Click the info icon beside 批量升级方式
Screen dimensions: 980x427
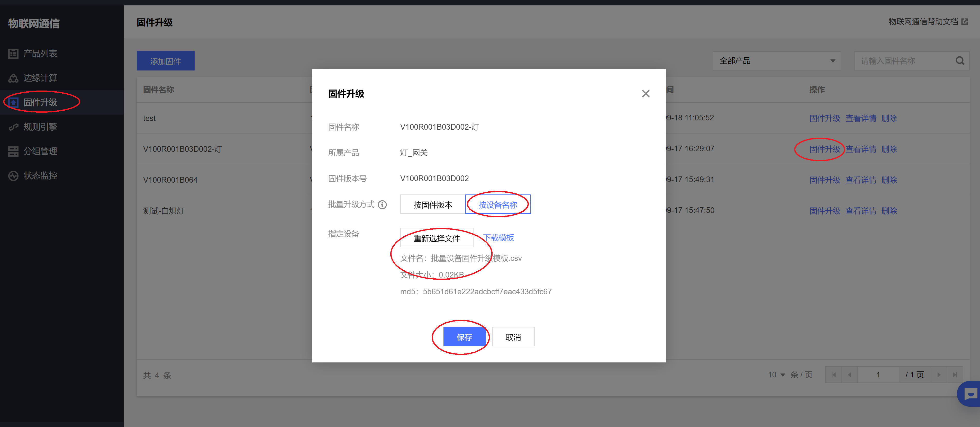point(382,205)
